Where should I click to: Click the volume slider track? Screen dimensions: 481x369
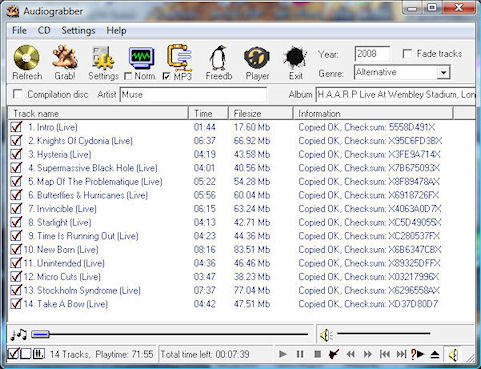(x=383, y=333)
